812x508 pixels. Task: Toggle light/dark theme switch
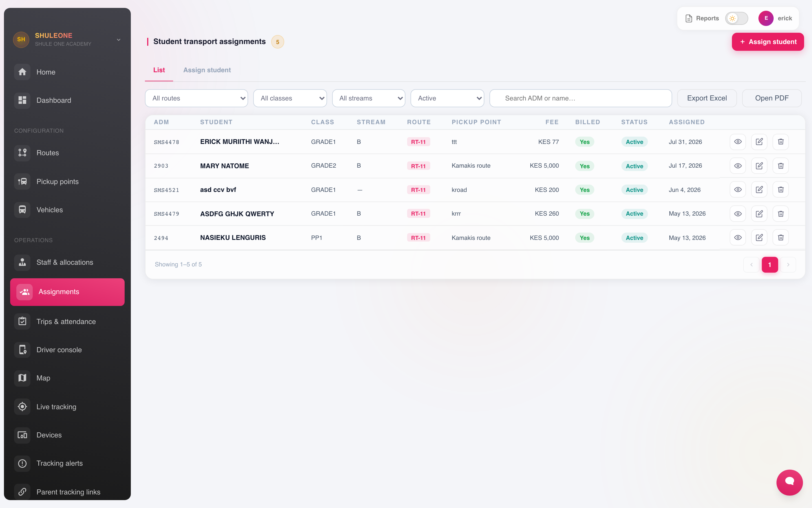[736, 18]
